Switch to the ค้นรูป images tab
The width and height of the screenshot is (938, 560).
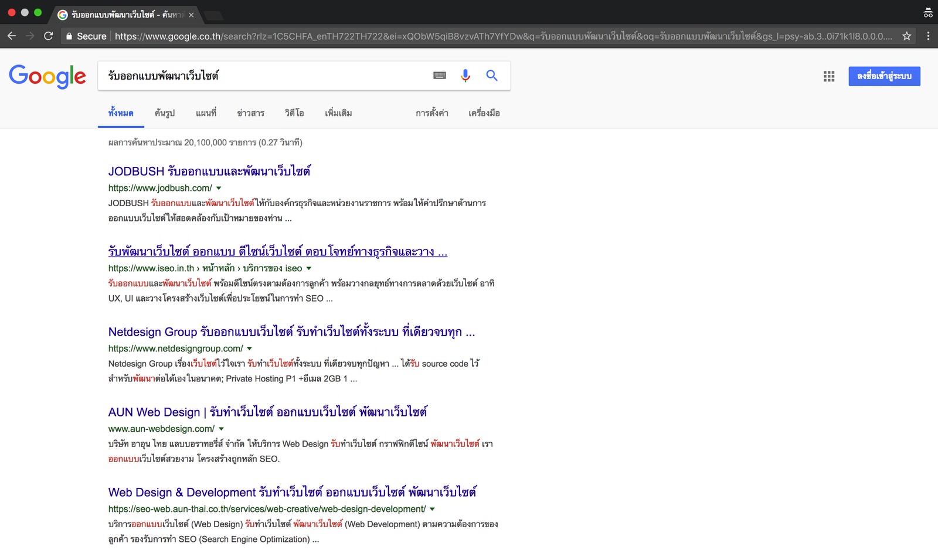coord(164,113)
